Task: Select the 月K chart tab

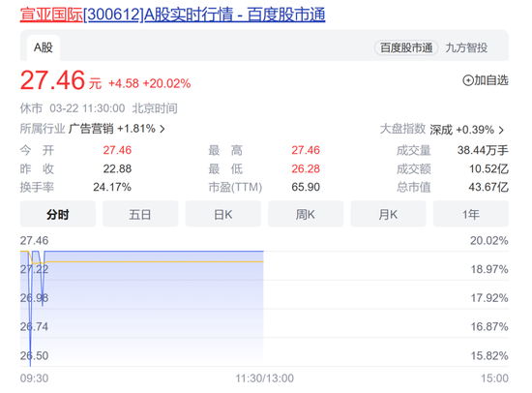Action: coord(388,214)
